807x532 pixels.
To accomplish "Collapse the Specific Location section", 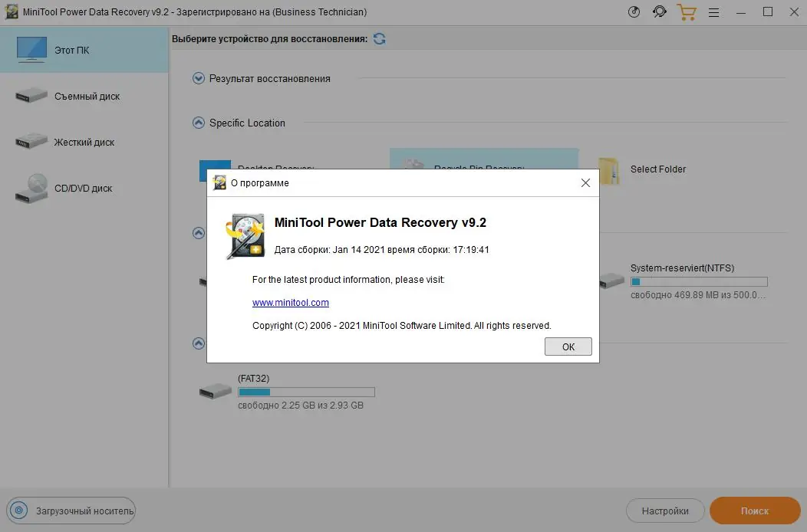I will [198, 123].
